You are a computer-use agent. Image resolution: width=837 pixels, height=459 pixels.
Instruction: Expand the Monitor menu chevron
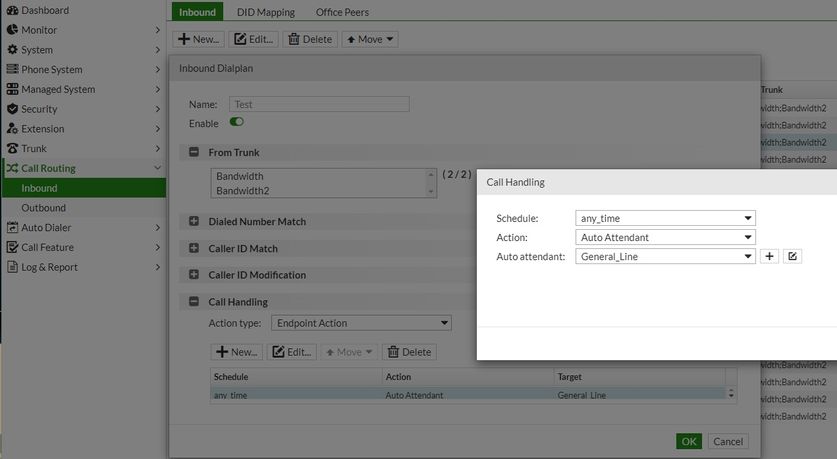tap(157, 30)
